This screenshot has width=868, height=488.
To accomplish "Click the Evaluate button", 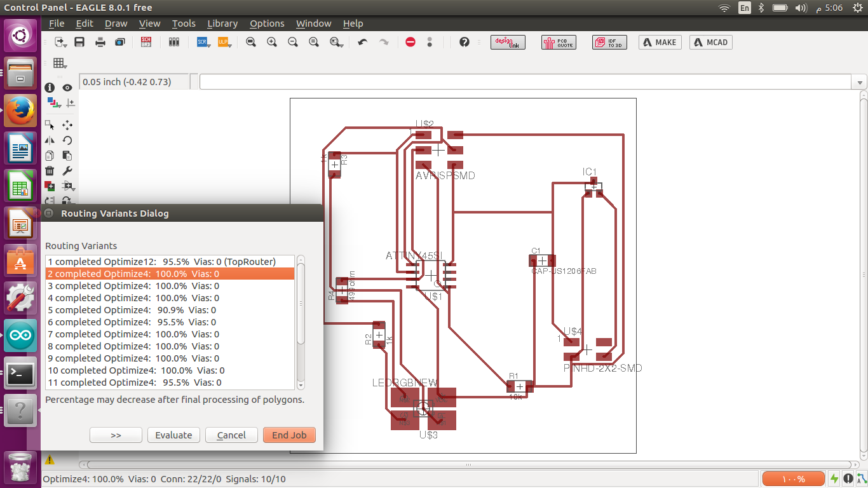I will [173, 435].
